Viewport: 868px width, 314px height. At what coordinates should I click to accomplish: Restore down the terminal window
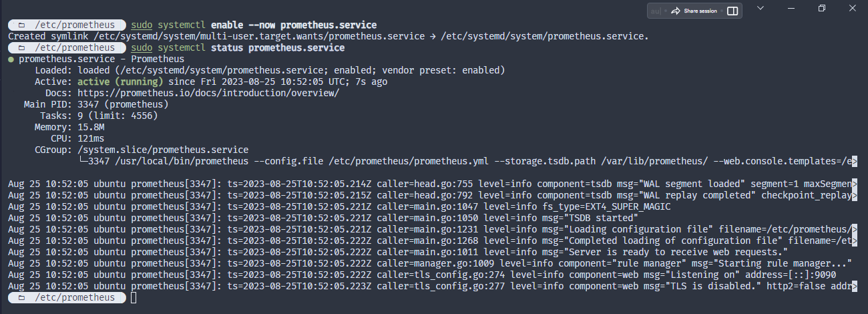822,8
